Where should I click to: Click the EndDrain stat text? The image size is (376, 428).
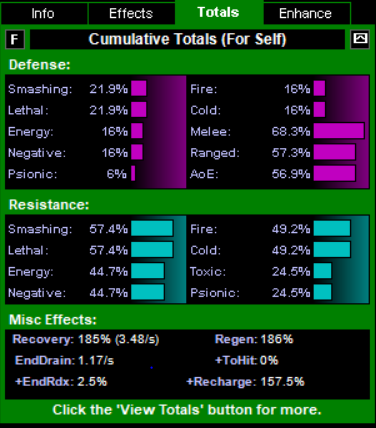pyautogui.click(x=65, y=360)
